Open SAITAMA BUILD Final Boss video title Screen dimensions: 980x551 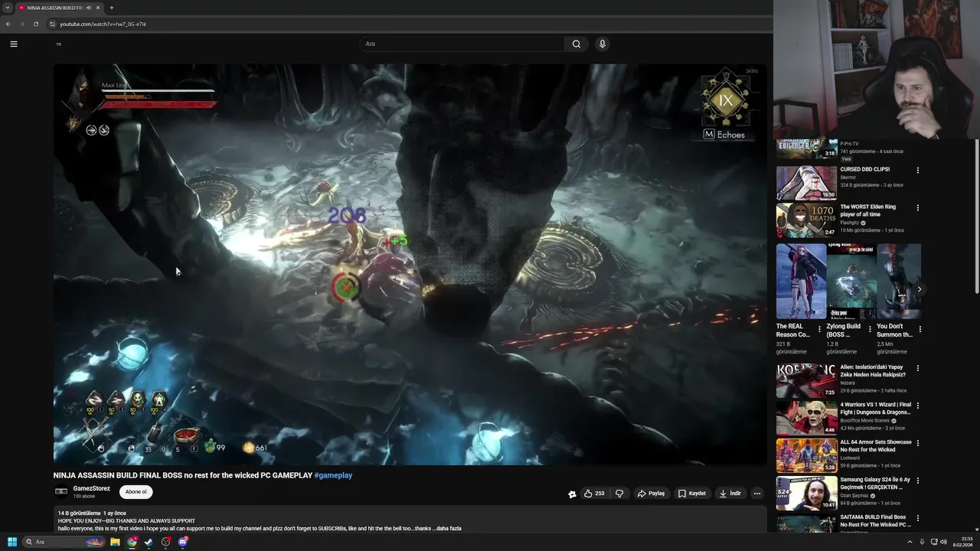point(875,520)
